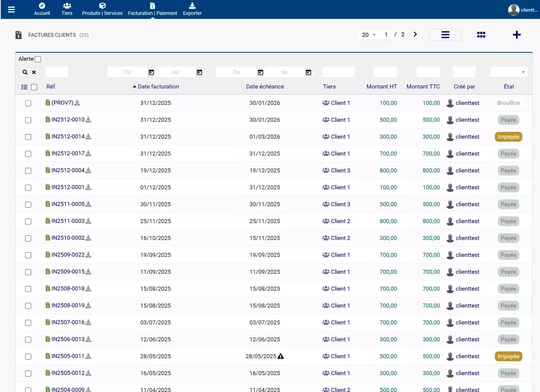The image size is (540, 392).
Task: Open the Exporter menu
Action: tap(192, 9)
